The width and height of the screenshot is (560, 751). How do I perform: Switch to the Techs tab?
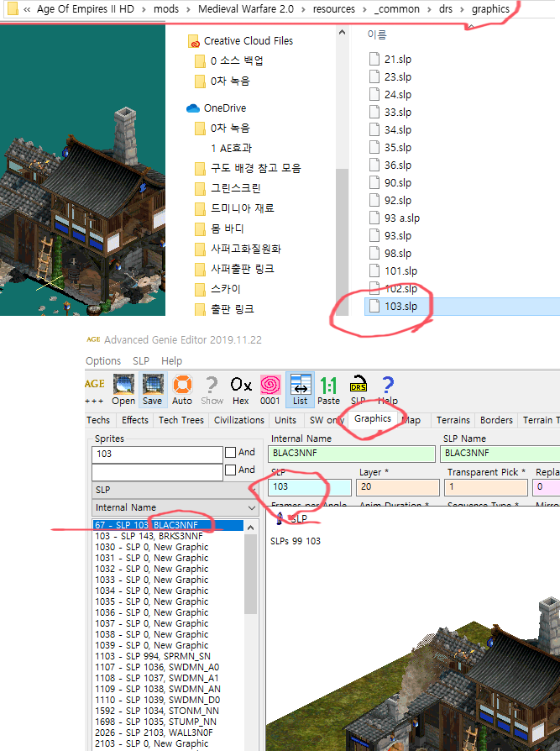point(98,420)
